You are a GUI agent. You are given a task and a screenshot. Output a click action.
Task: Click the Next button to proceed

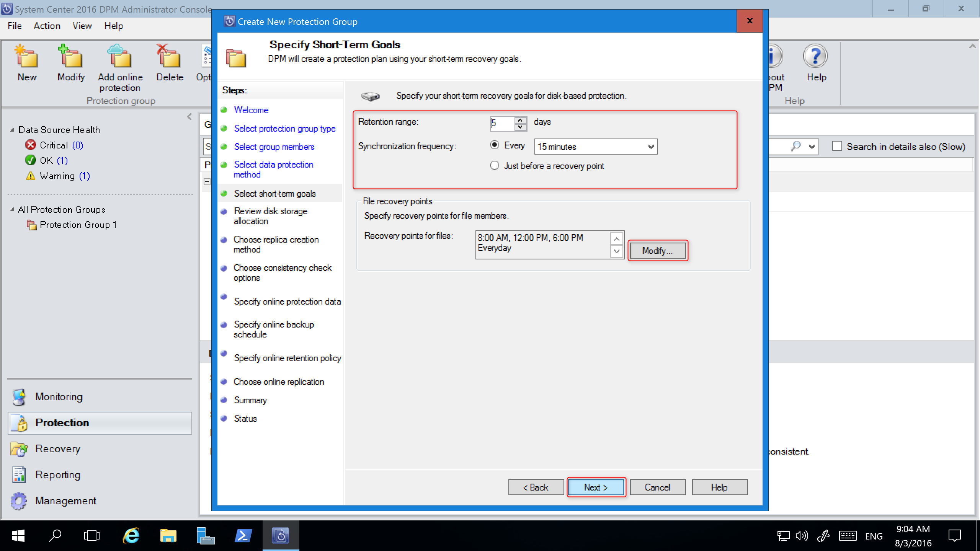point(595,487)
